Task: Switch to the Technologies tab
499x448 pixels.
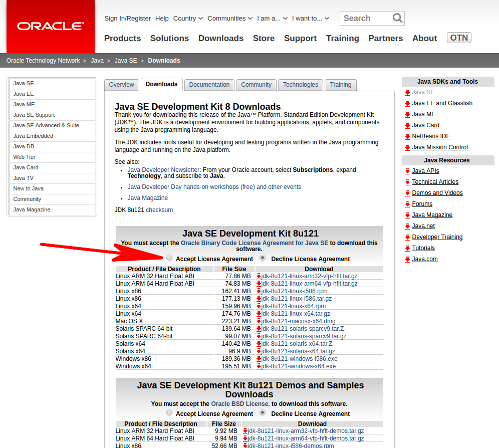Action: coord(301,85)
